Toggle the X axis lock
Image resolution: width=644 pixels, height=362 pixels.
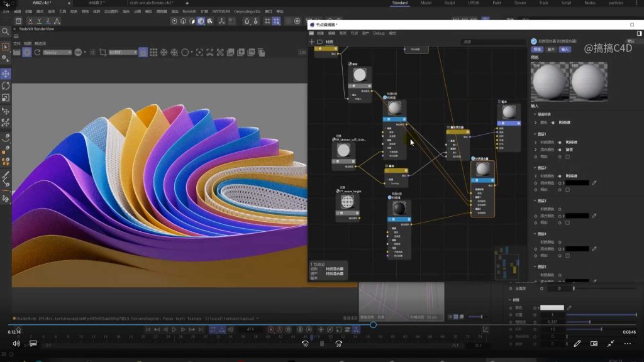pyautogui.click(x=30, y=21)
